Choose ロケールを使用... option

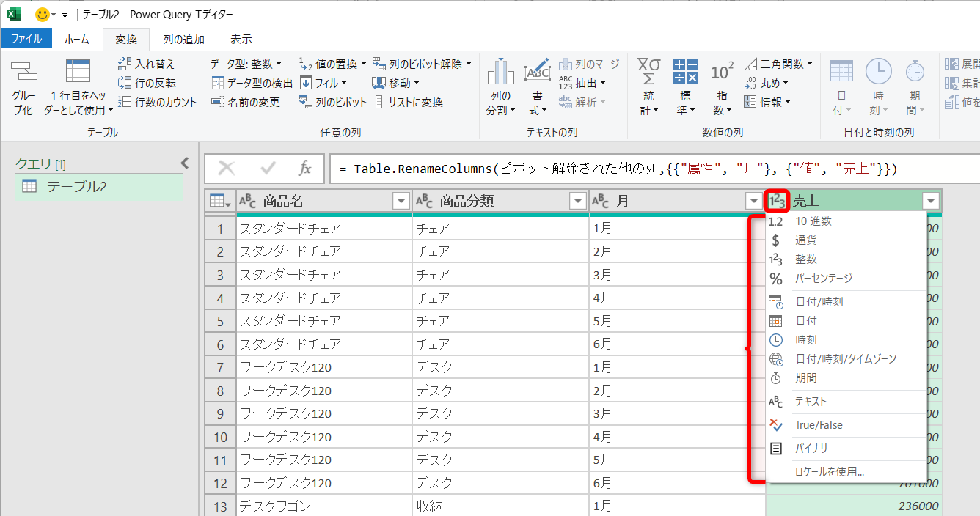coord(846,471)
